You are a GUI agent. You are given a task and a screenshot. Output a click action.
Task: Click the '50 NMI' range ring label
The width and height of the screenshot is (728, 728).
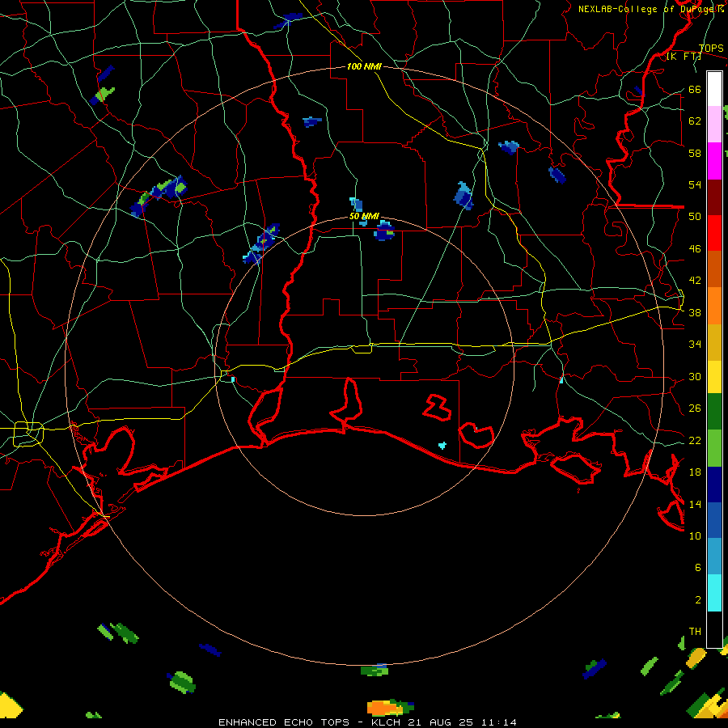point(364,217)
